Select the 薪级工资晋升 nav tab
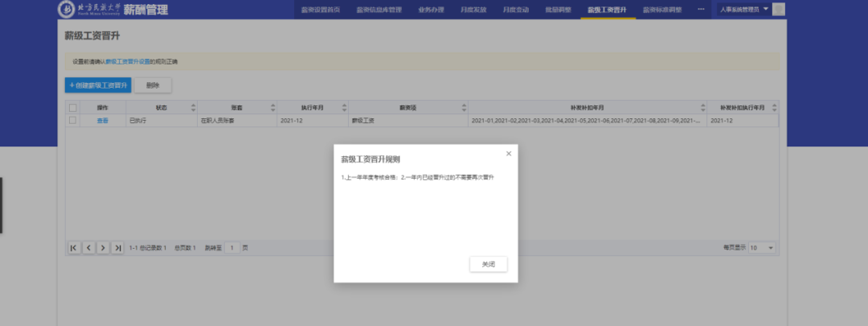The height and width of the screenshot is (326, 868). pos(608,10)
